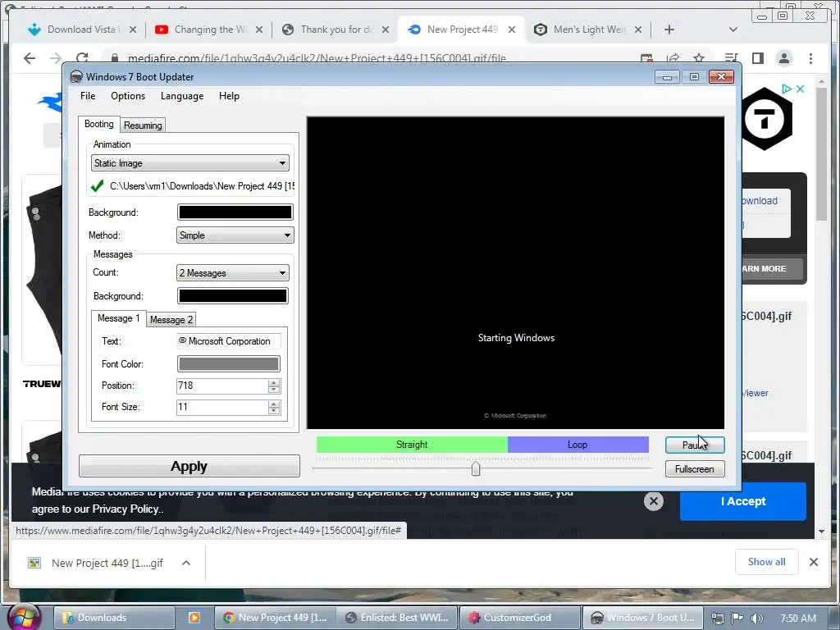Image resolution: width=840 pixels, height=630 pixels.
Task: Click the Action Center flag tray icon
Action: click(x=737, y=619)
